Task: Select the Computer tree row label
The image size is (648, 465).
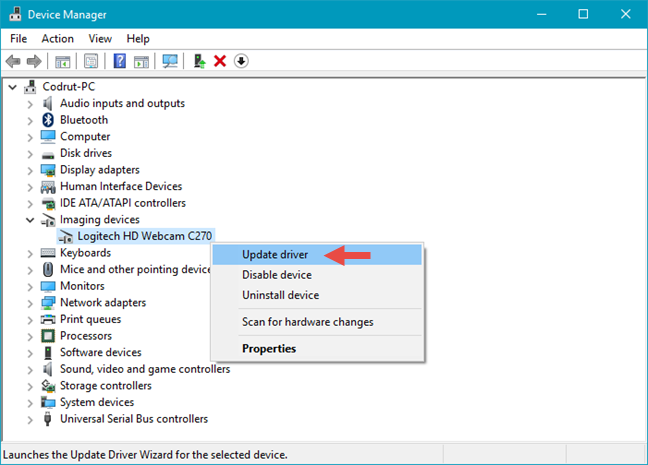Action: 85,136
